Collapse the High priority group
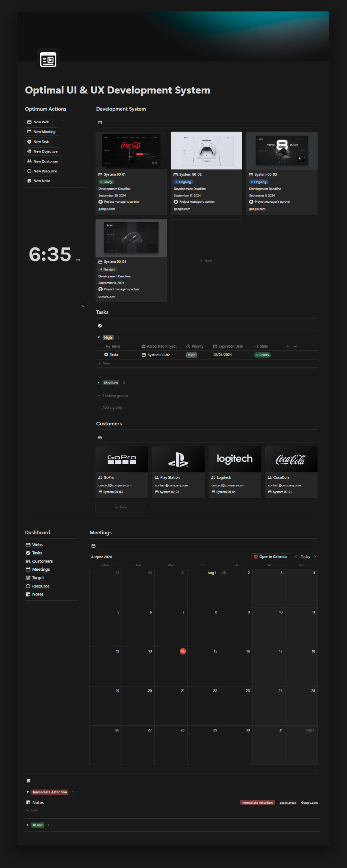Screen dimensions: 347x868 tap(99, 337)
